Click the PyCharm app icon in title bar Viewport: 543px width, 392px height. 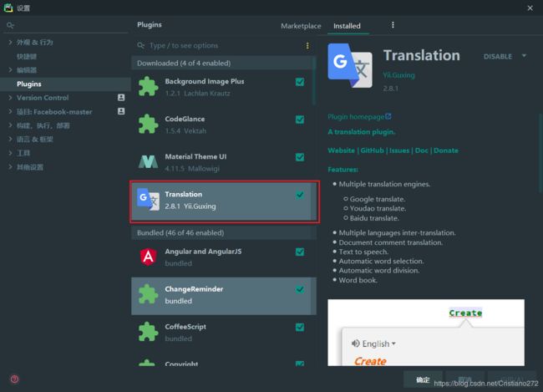tap(8, 8)
